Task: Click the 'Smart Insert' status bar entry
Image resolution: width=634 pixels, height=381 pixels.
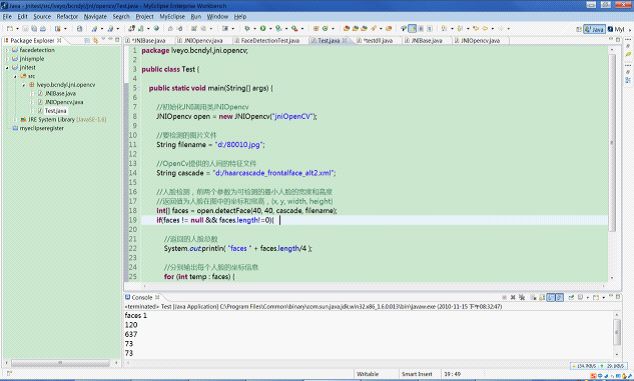Action: click(x=417, y=374)
